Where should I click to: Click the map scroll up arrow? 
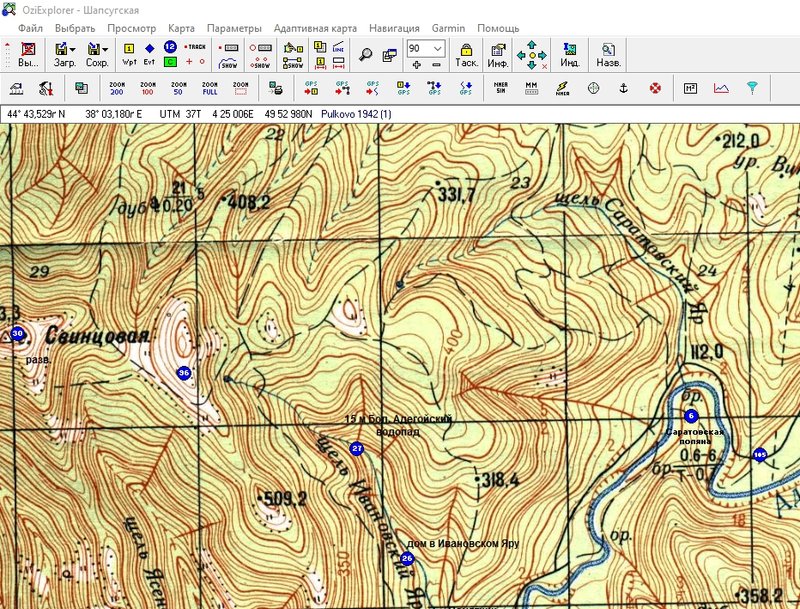[532, 45]
